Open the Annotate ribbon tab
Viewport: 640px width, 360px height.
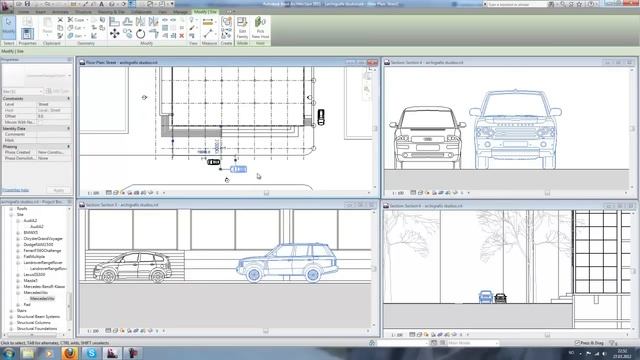pyautogui.click(x=60, y=12)
